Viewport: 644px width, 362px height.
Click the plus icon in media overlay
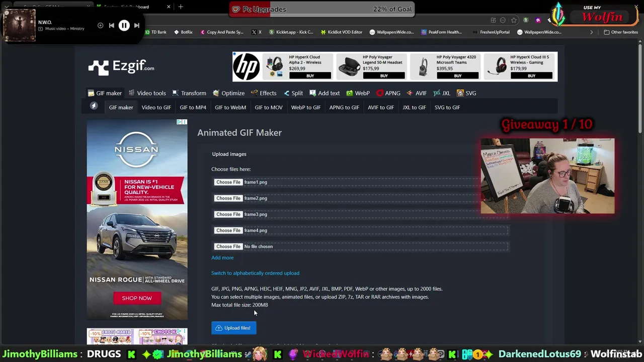100,25
